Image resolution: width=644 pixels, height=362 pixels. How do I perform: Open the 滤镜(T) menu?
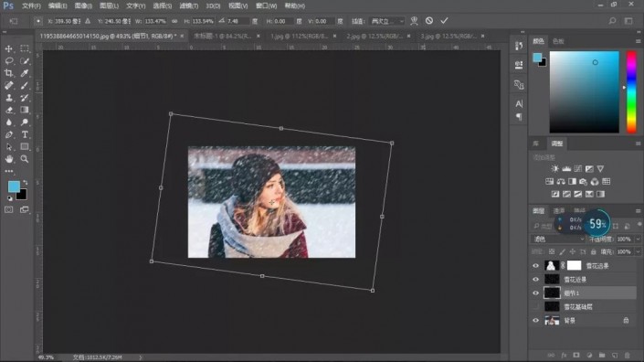[188, 5]
